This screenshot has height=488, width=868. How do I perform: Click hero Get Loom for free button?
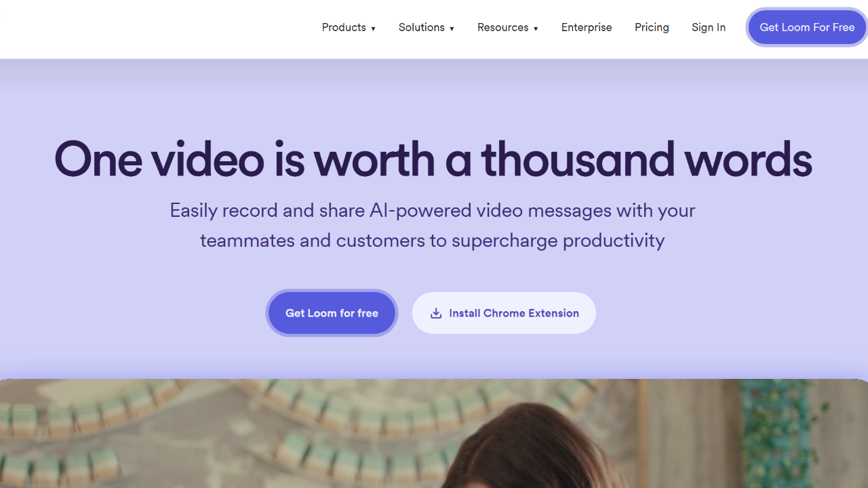(332, 313)
